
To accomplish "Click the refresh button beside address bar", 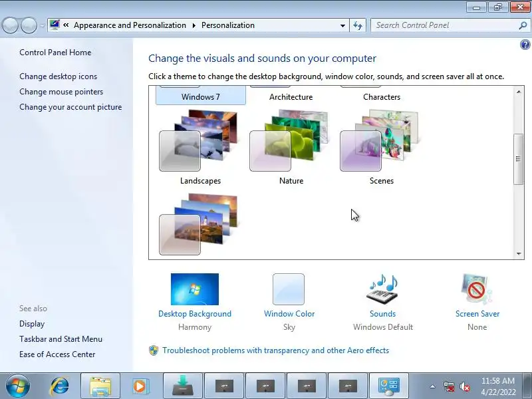I will [358, 25].
